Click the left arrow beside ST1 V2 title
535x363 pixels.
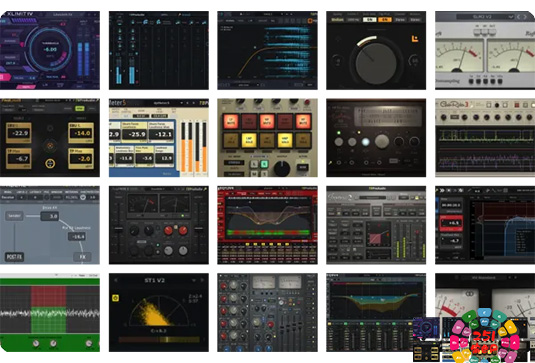116,280
